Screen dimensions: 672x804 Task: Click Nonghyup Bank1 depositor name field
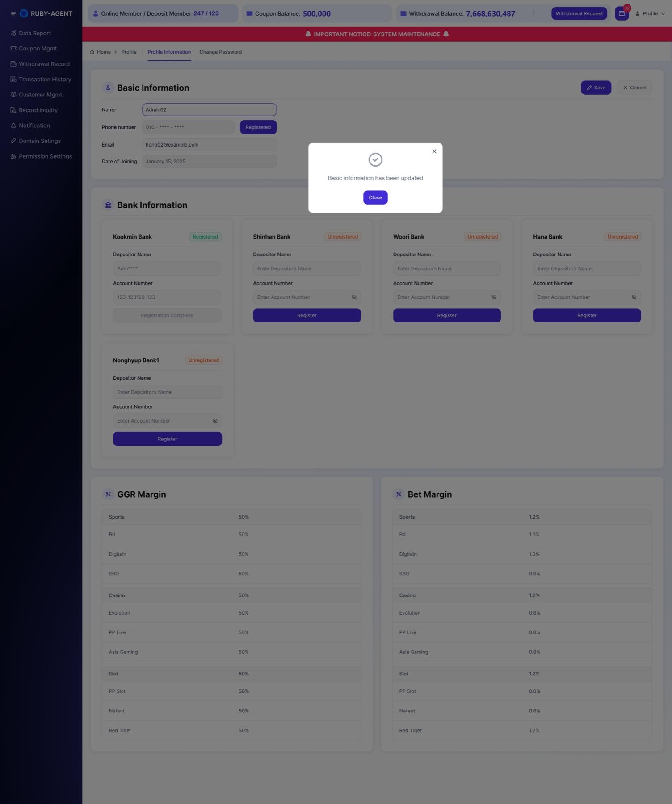point(168,392)
